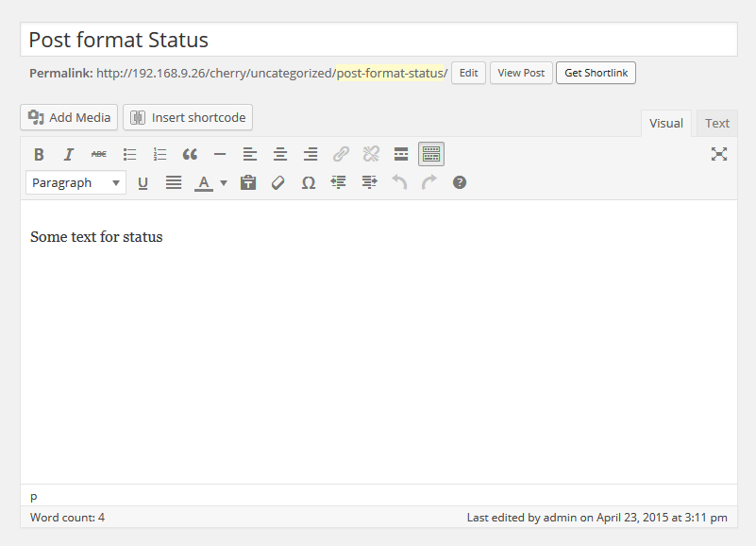This screenshot has width=756, height=546.
Task: Enable paste as text mode
Action: [x=248, y=181]
